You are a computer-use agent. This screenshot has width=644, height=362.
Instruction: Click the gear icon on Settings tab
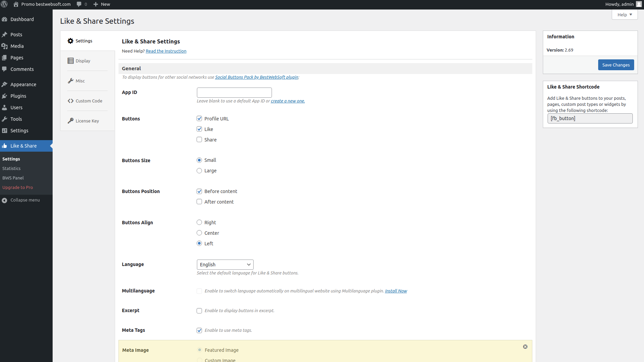click(70, 41)
